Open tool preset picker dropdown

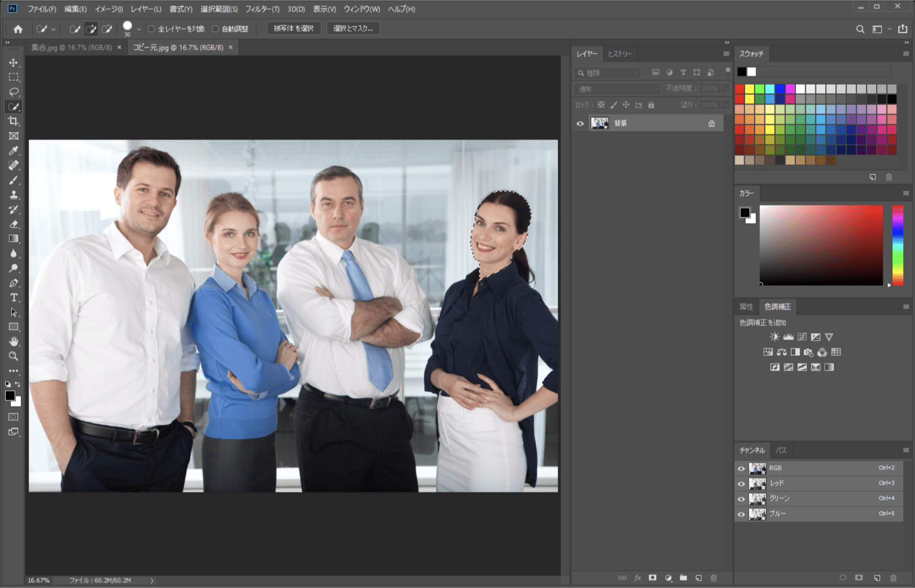[53, 29]
